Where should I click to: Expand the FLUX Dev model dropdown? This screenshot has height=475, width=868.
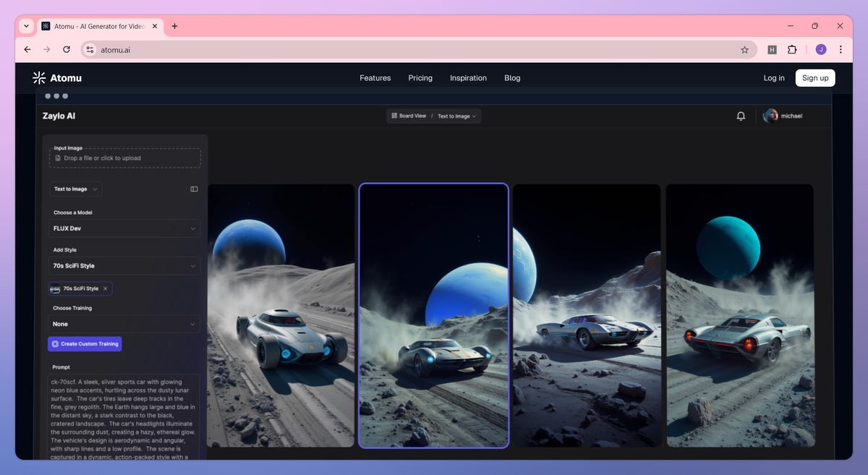pos(124,228)
